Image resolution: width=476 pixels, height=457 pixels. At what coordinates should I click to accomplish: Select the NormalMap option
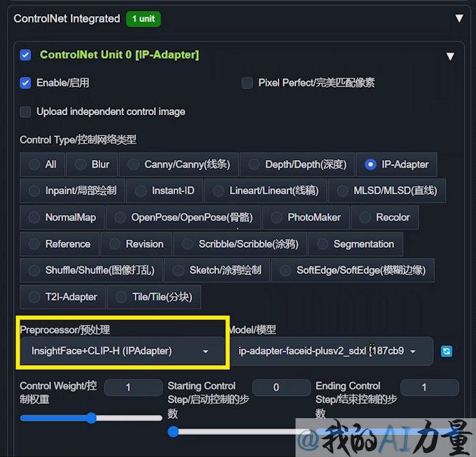(x=62, y=217)
